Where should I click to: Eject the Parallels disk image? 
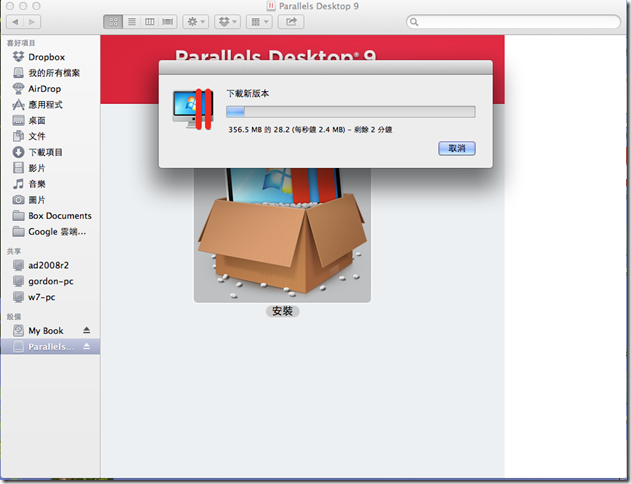(x=87, y=346)
